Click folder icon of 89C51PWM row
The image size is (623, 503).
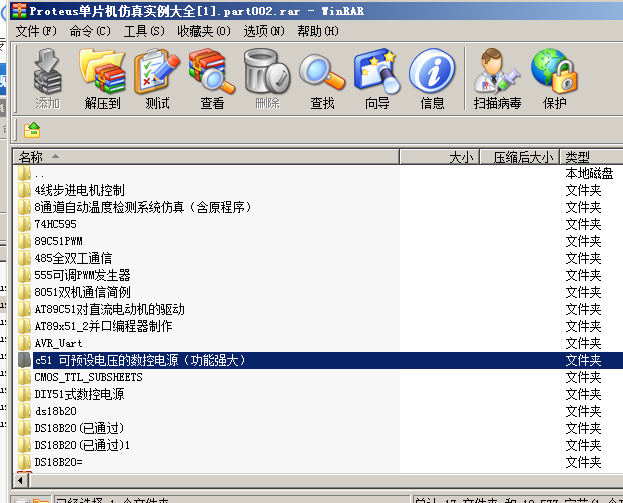point(25,242)
